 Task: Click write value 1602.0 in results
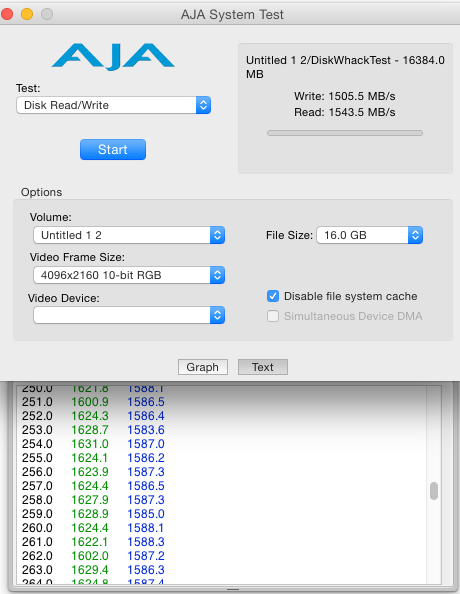click(90, 556)
